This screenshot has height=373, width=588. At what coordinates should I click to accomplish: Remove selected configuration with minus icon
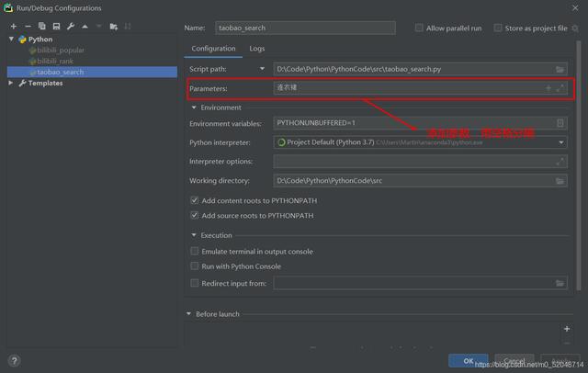point(28,26)
